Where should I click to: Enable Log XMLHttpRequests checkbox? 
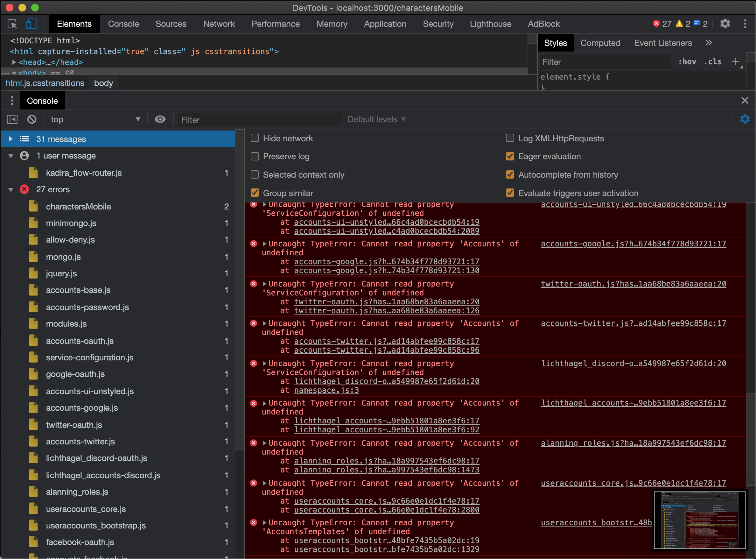pos(510,138)
